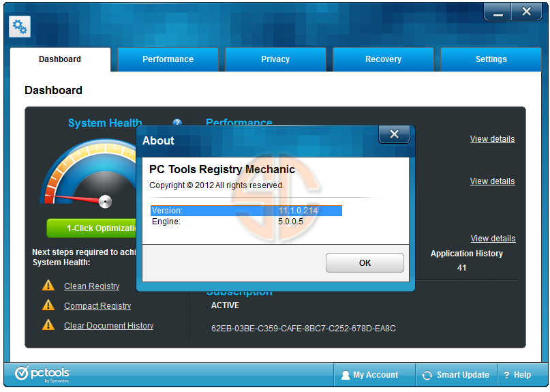Click the warning icon beside Compact Registry

(48, 305)
